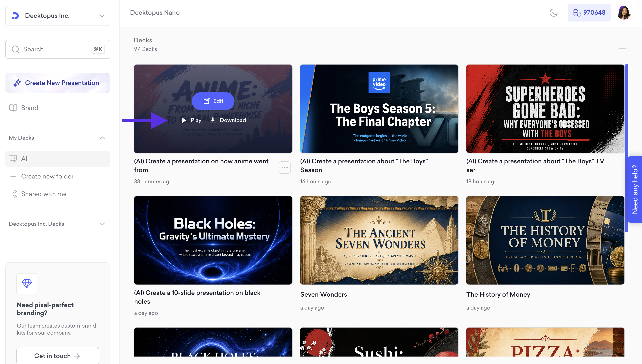Open three-dot options for anime deck
The image size is (642, 364).
point(285,168)
